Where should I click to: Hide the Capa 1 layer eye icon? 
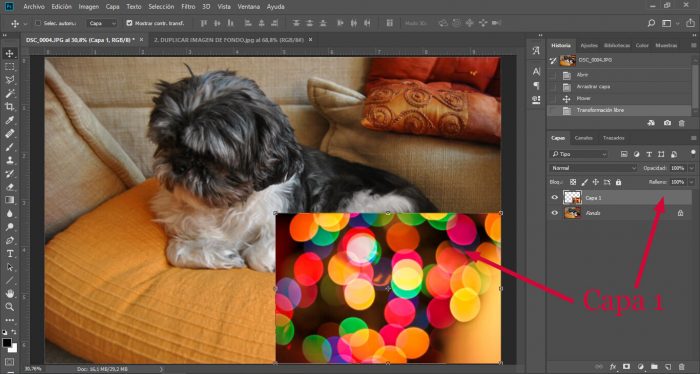click(554, 197)
